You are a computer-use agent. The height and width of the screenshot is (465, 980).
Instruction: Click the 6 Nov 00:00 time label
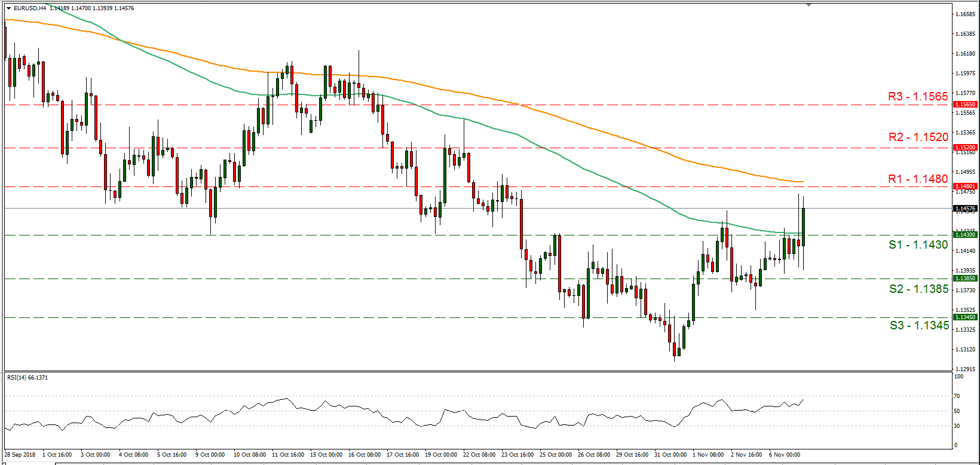pyautogui.click(x=785, y=455)
